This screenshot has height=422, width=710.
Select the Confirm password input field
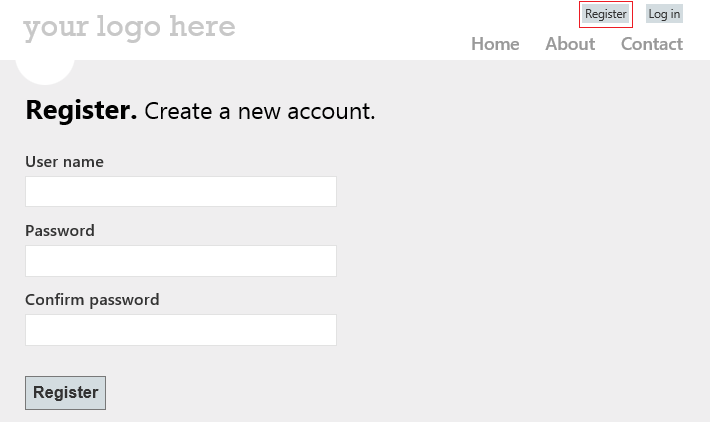(181, 330)
